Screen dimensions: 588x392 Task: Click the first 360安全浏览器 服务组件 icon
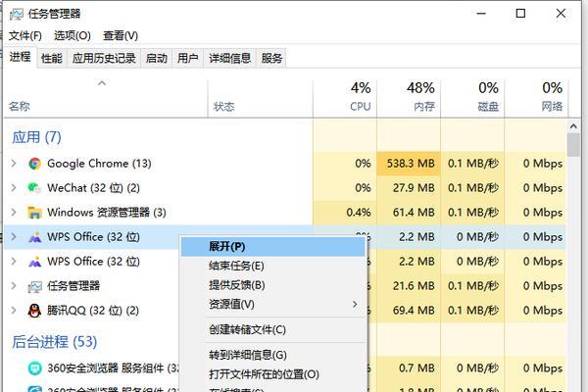[x=35, y=368]
